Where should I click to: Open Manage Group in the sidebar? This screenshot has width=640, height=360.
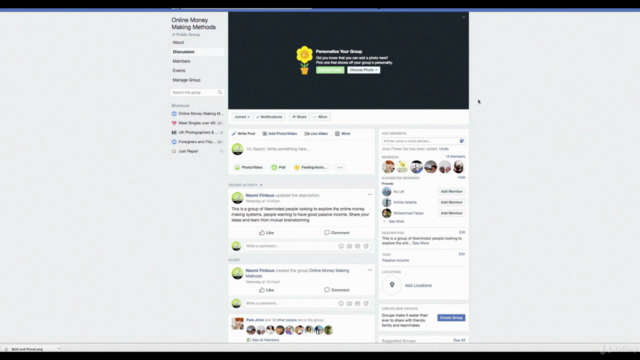click(186, 80)
